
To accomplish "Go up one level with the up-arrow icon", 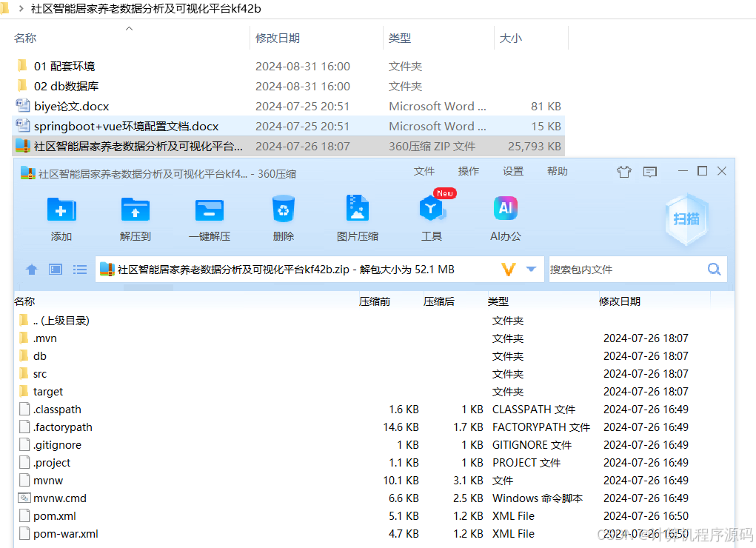I will point(32,269).
